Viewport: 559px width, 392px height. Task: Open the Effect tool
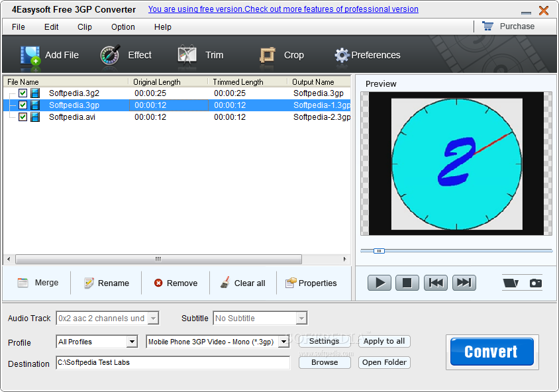point(125,55)
